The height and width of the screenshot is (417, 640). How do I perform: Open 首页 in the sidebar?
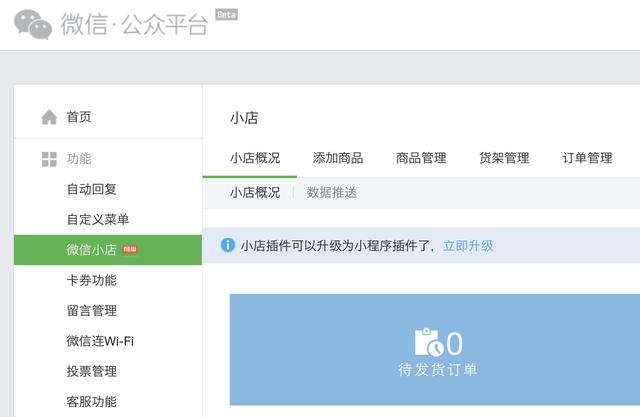coord(79,117)
